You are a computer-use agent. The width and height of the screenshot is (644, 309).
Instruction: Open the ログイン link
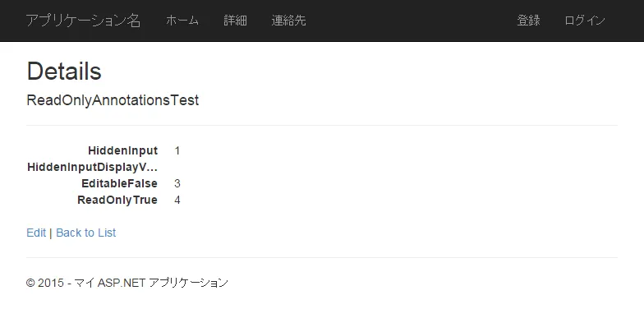(x=585, y=21)
